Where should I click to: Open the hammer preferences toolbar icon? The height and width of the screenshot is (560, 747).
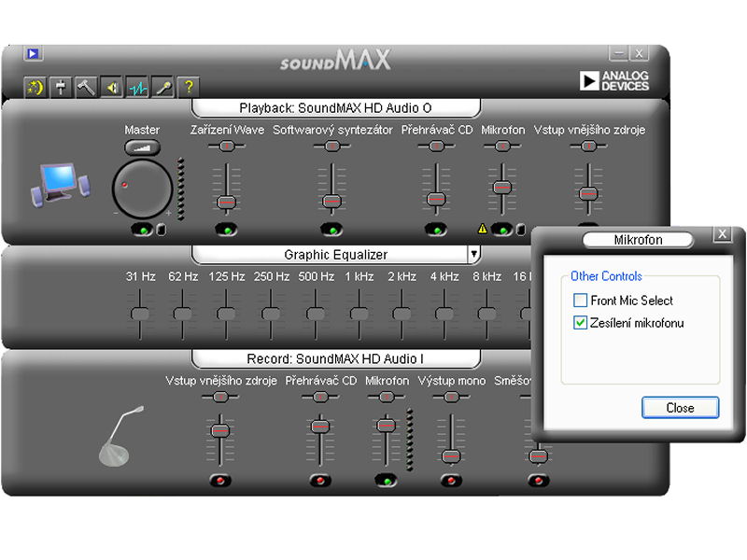[86, 87]
